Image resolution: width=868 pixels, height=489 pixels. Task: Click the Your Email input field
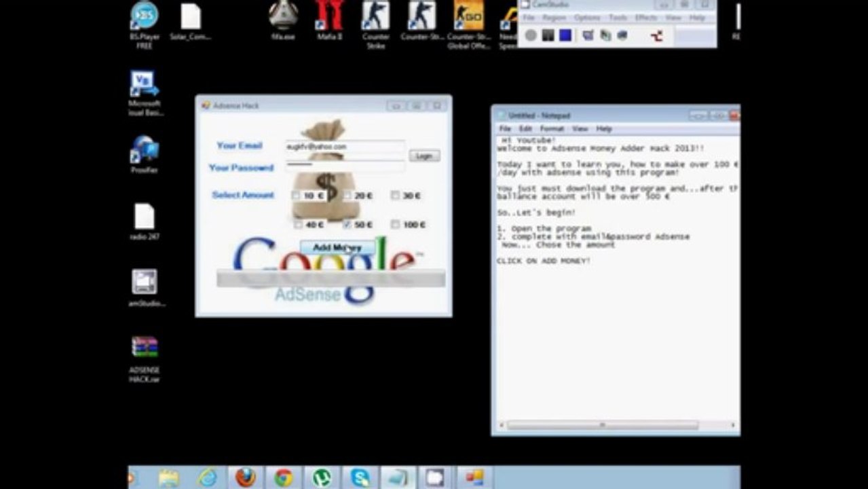[x=345, y=147]
